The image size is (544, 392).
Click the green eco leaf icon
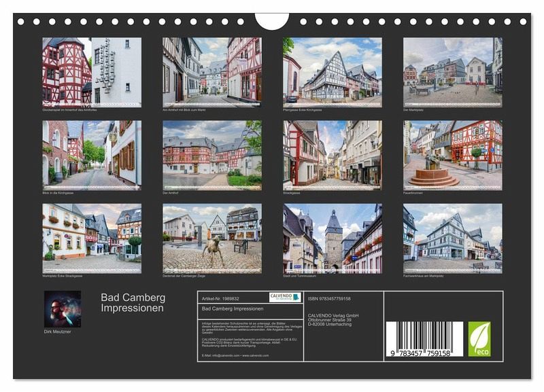[x=479, y=339]
